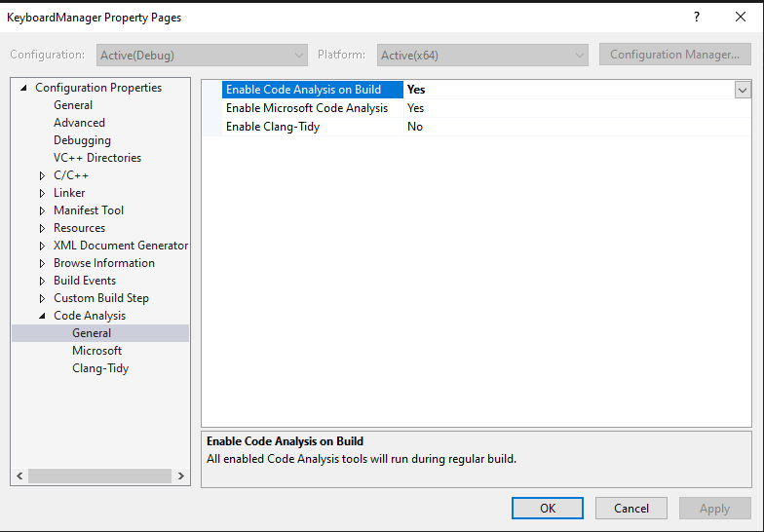Viewport: 764px width, 532px height.
Task: Expand the Custom Build Step node arrow
Action: (x=43, y=298)
